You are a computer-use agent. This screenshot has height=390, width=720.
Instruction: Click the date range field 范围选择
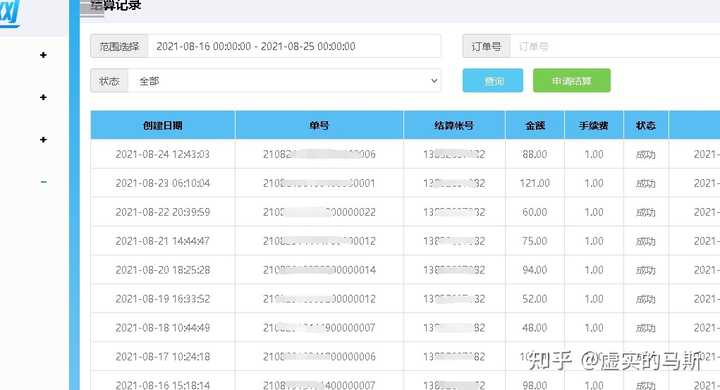(x=294, y=46)
